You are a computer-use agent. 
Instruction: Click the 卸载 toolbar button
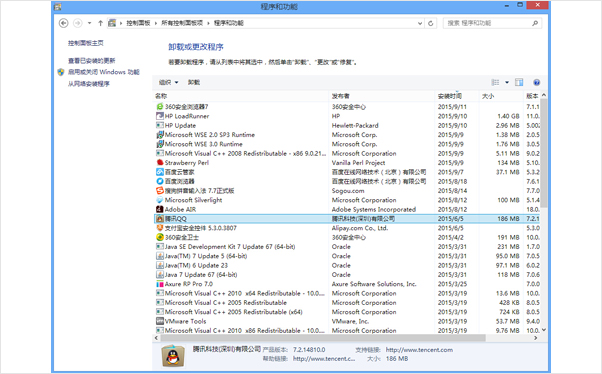click(194, 82)
